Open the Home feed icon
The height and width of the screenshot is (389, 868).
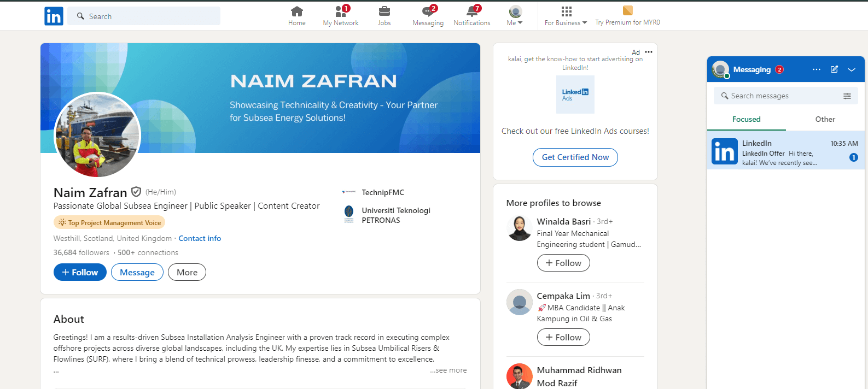297,11
